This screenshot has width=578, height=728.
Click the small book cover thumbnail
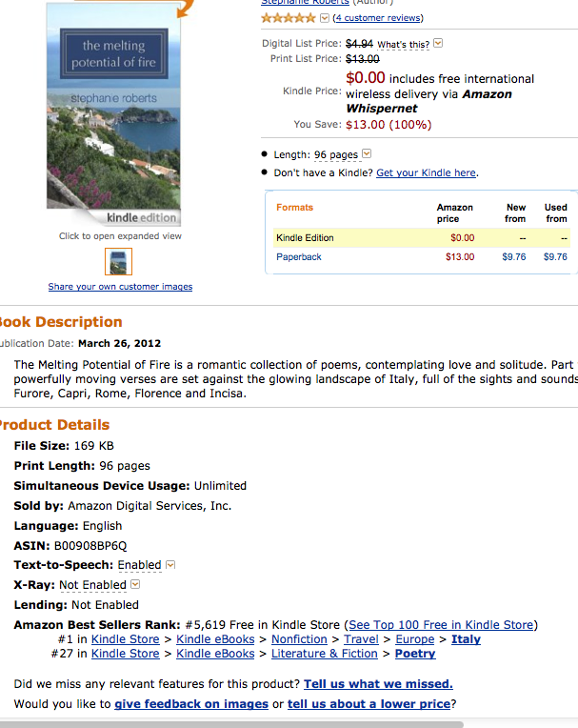click(x=119, y=262)
